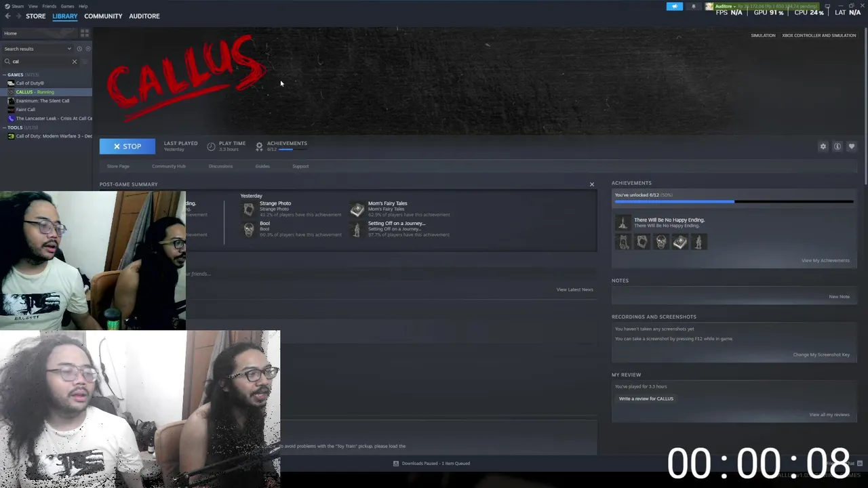Click the achievements unlocked progress bar
This screenshot has height=488, width=868.
click(734, 201)
